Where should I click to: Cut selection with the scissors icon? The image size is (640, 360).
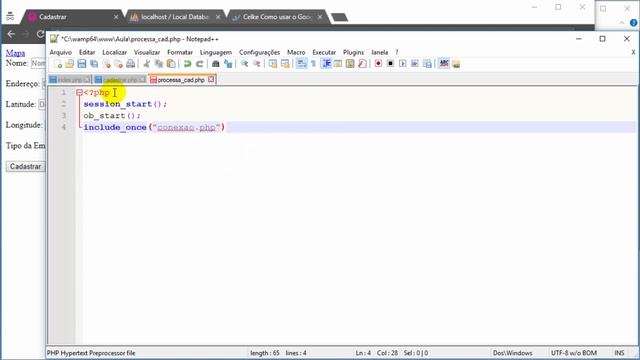[147, 64]
